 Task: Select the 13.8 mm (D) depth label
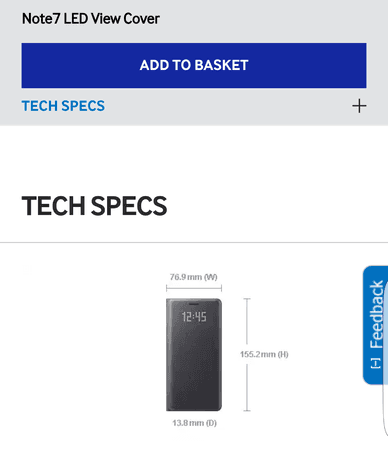194,423
